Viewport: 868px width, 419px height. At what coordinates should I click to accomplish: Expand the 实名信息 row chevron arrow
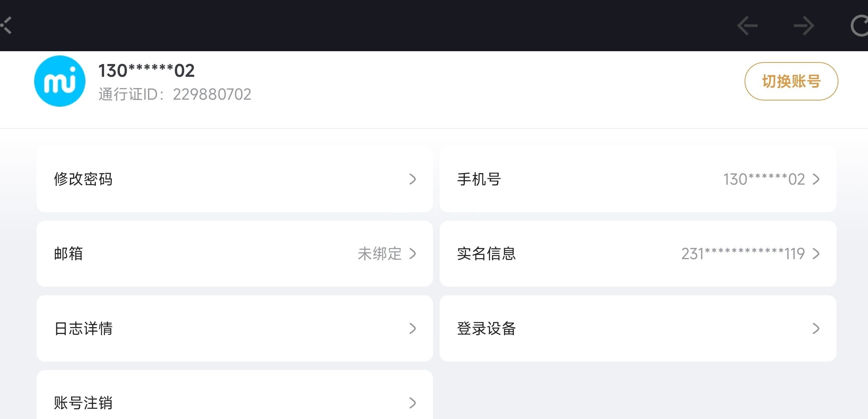(x=816, y=254)
